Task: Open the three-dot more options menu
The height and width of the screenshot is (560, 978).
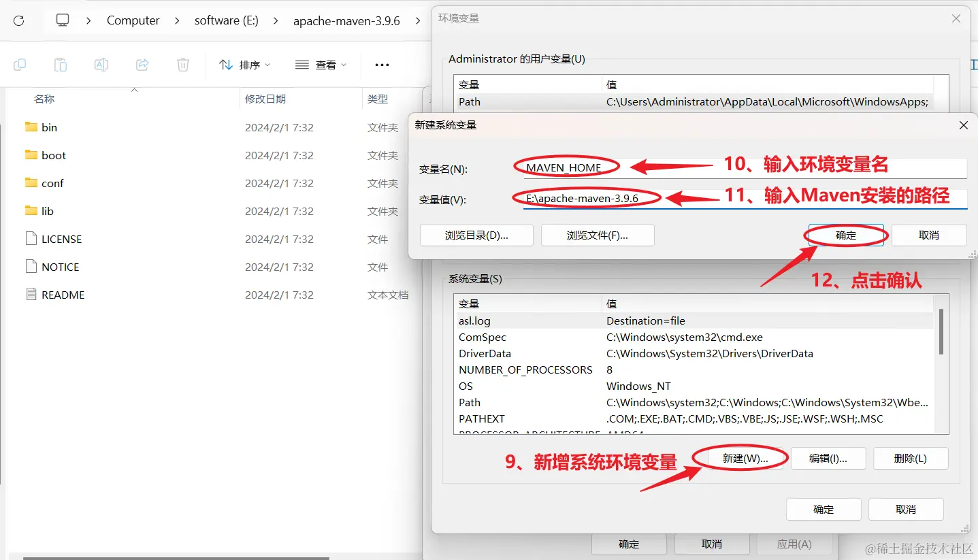Action: tap(382, 65)
